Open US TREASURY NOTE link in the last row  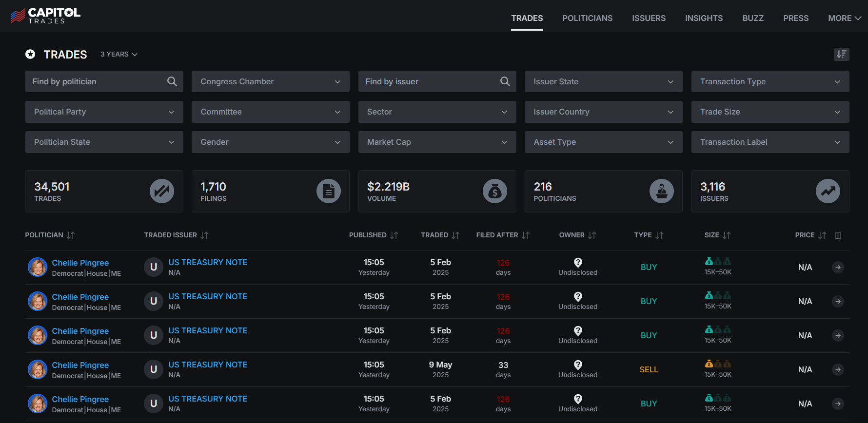coord(208,399)
